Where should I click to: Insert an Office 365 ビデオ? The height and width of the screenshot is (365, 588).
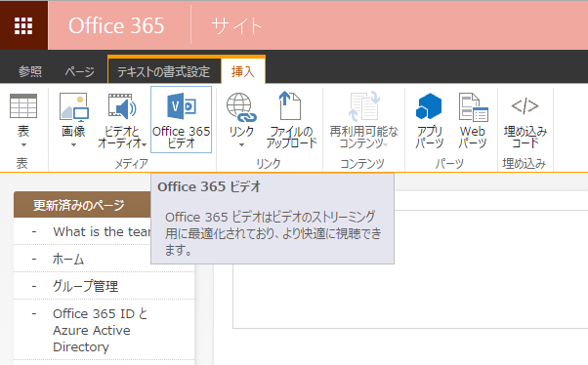pos(181,120)
